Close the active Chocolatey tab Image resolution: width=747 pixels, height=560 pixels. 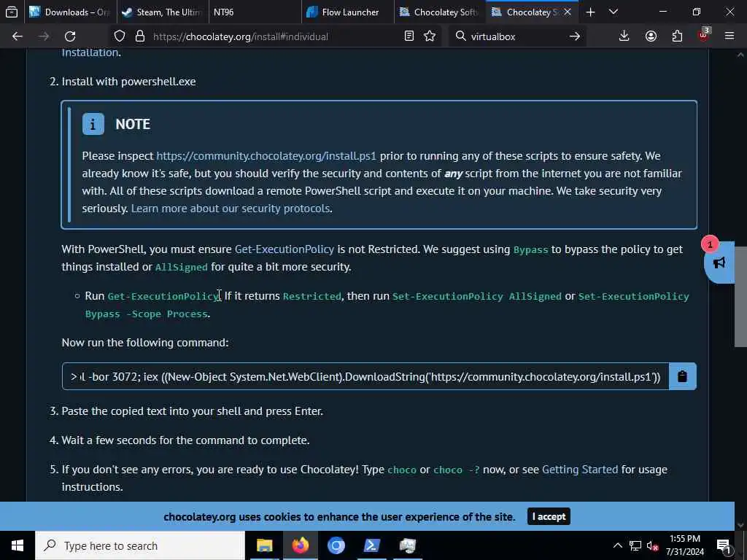pyautogui.click(x=568, y=12)
